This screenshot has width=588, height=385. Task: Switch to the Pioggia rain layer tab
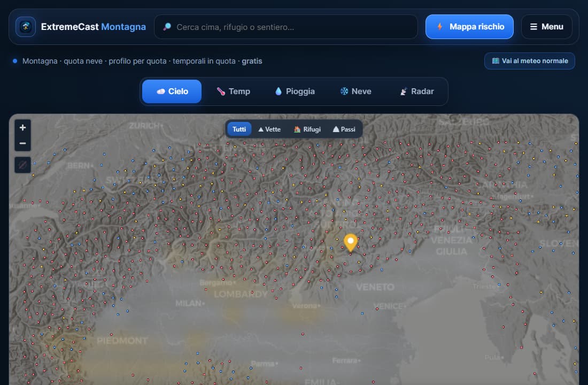coord(295,91)
